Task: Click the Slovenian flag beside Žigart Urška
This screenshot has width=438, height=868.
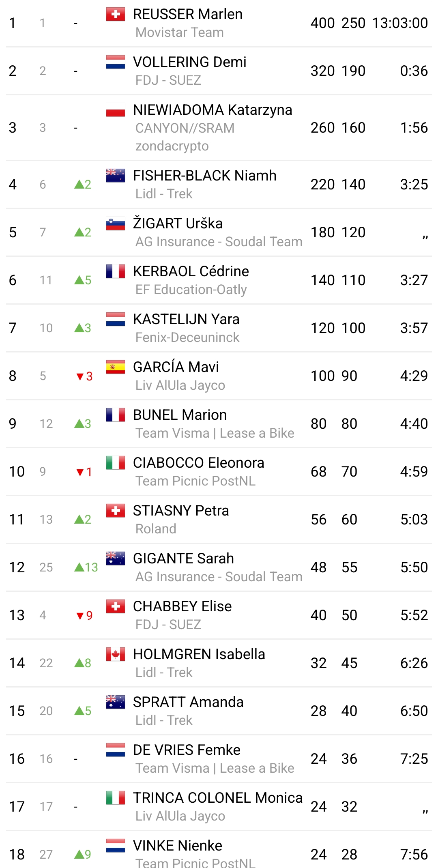Action: pyautogui.click(x=116, y=223)
